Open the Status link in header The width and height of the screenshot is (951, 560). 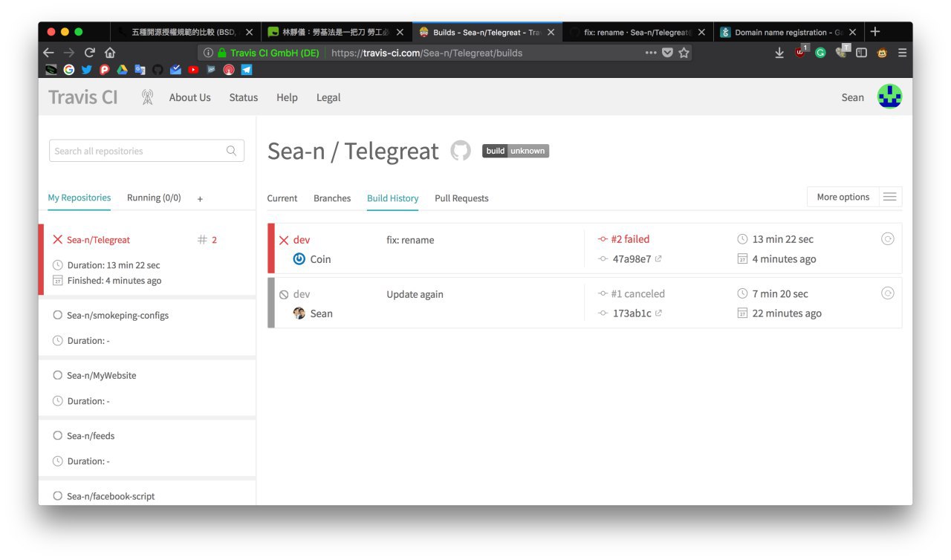[x=244, y=97]
